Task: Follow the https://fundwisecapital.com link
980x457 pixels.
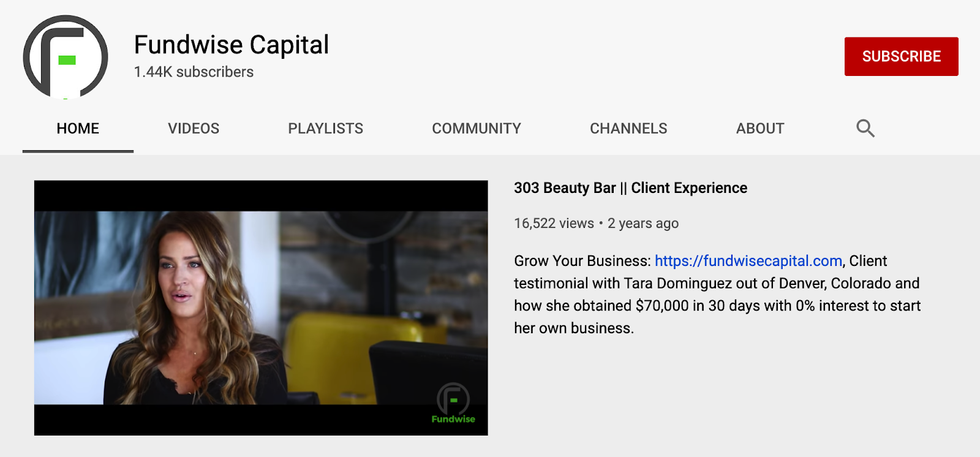Action: coord(748,261)
